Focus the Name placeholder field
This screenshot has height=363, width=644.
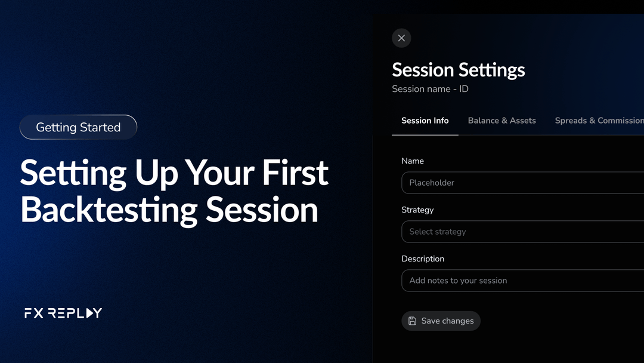tap(522, 183)
